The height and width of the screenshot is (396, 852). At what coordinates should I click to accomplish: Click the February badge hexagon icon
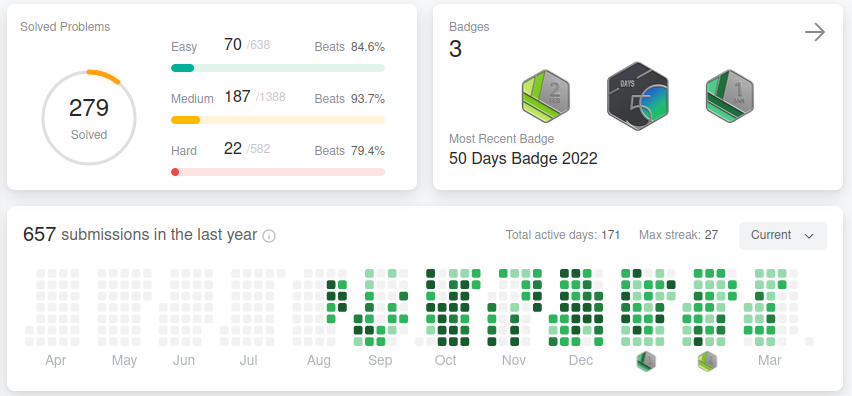click(x=546, y=96)
